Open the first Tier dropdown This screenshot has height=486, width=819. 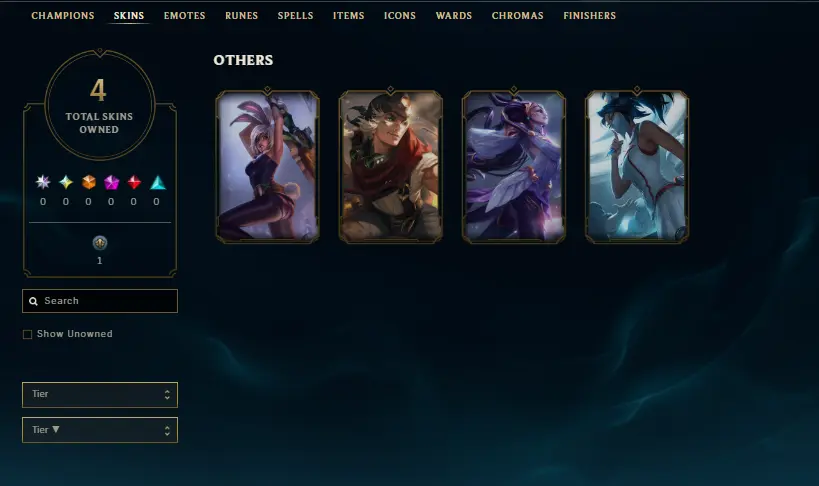pos(100,395)
